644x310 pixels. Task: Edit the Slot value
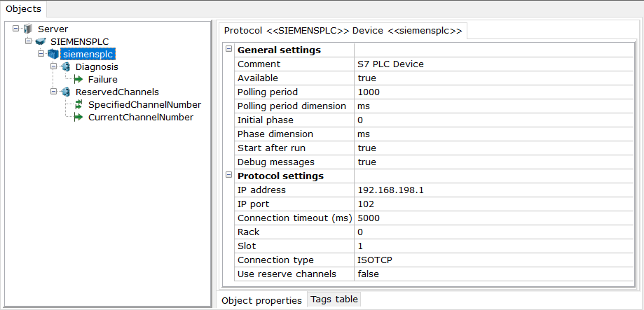pos(494,246)
